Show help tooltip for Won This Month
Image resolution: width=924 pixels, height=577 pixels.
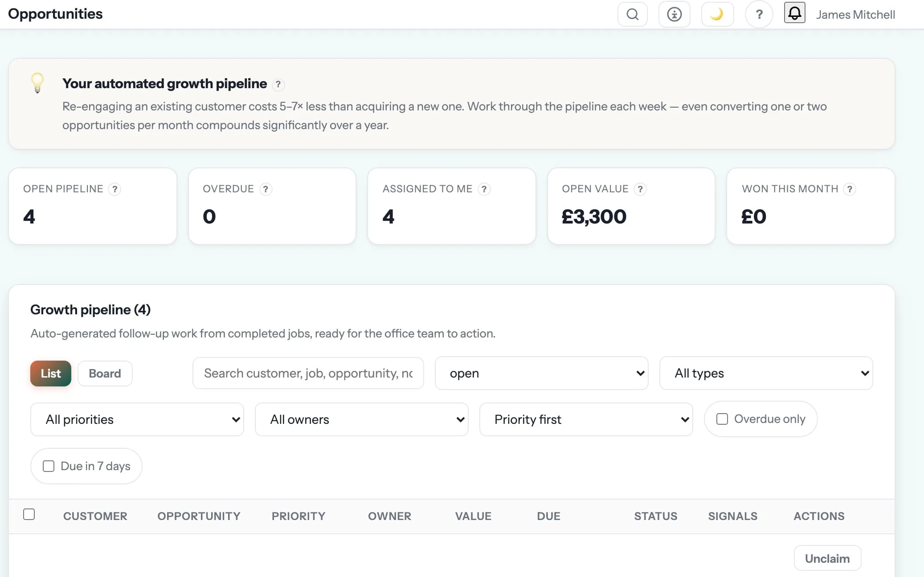point(850,189)
